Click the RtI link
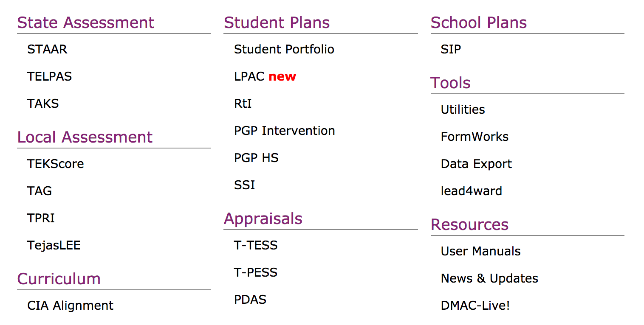The width and height of the screenshot is (644, 325). [243, 104]
